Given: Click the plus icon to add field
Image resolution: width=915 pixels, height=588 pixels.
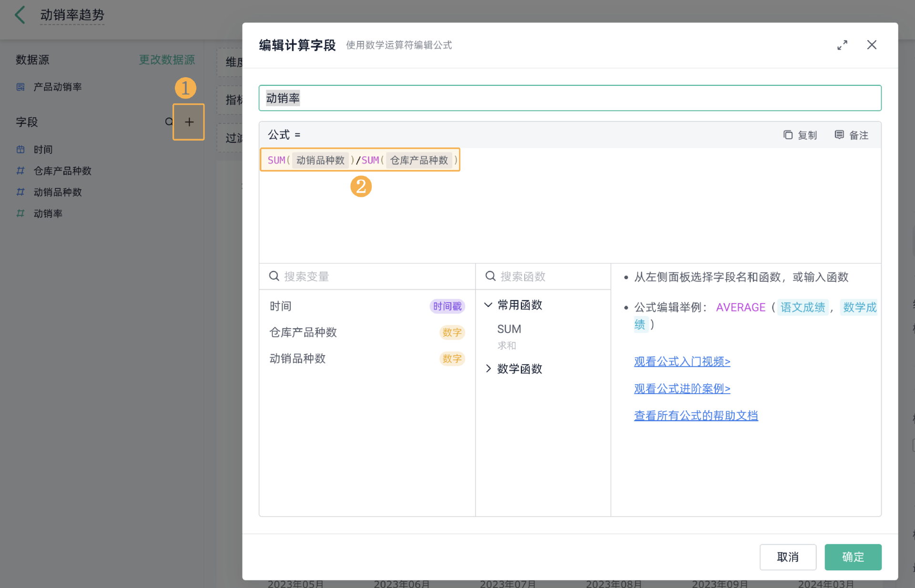Looking at the screenshot, I should [189, 122].
